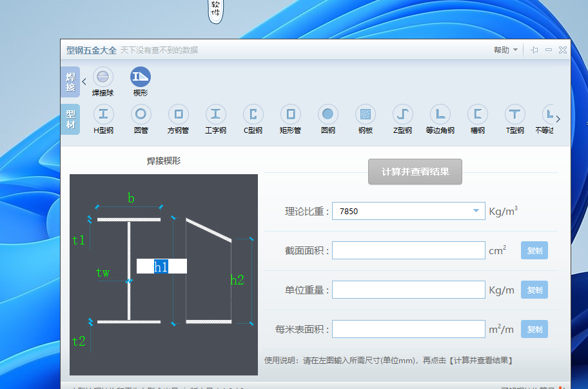
Task: Select the 楔形 wedge shape icon
Action: tap(141, 77)
